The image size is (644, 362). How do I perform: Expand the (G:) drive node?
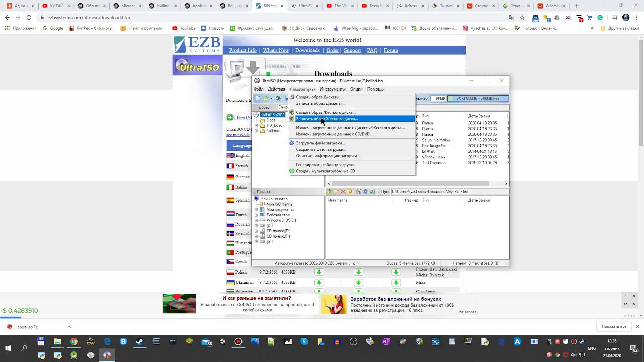coord(256,242)
